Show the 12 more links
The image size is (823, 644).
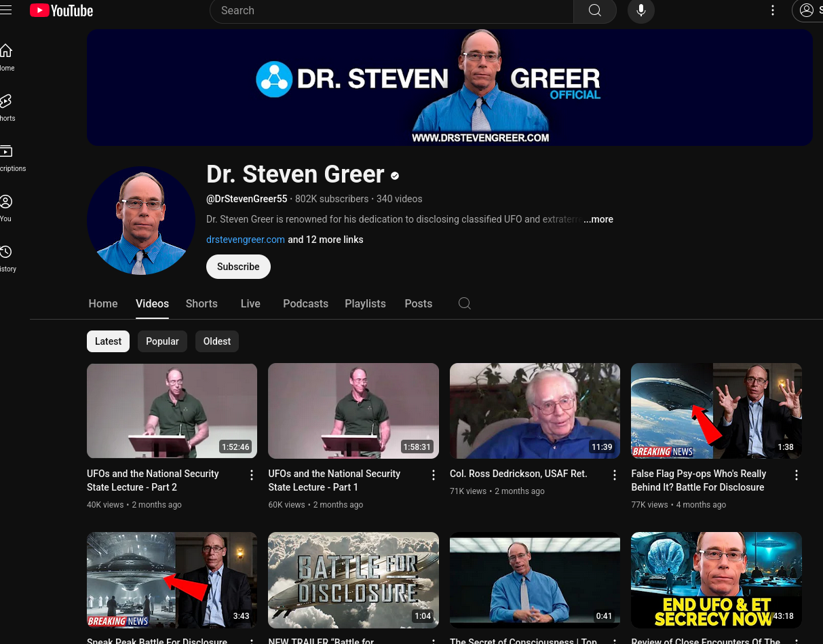pyautogui.click(x=326, y=240)
